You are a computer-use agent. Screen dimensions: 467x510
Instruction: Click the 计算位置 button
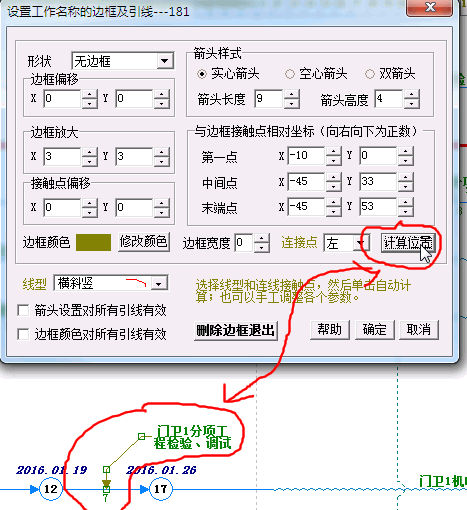tap(408, 242)
